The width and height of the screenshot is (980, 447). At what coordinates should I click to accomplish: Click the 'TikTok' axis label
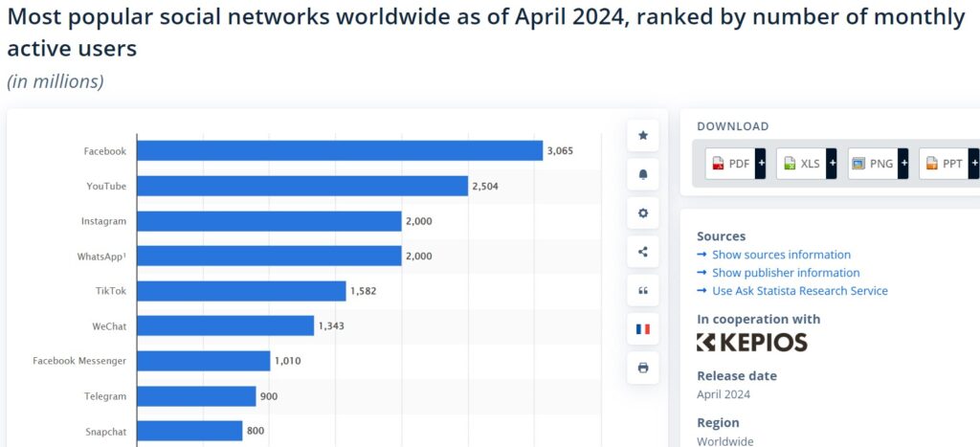click(x=110, y=291)
